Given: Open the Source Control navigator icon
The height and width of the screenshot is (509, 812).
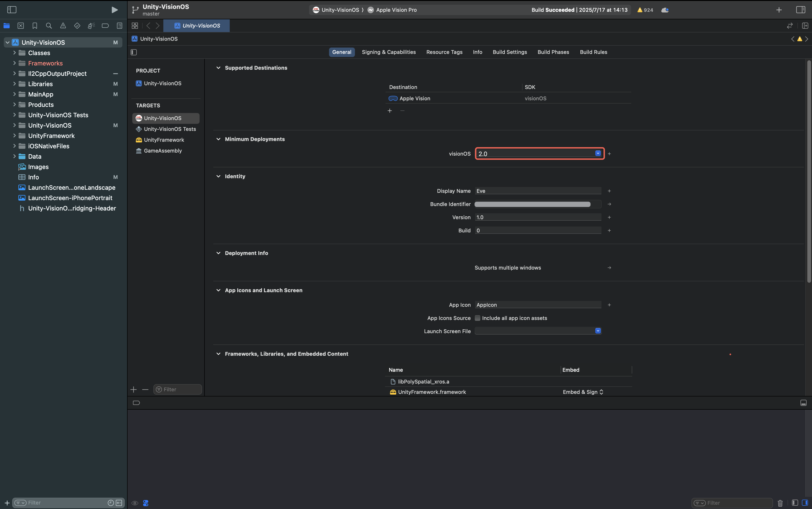Looking at the screenshot, I should [x=20, y=26].
